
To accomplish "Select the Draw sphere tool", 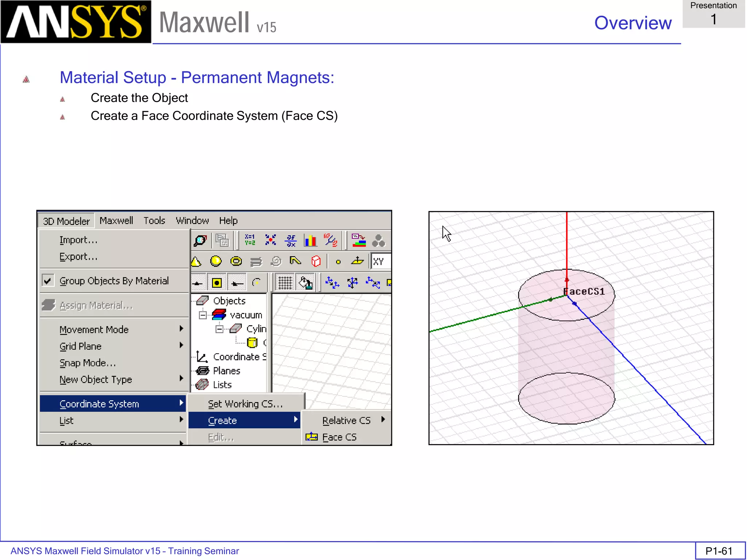I will (216, 261).
